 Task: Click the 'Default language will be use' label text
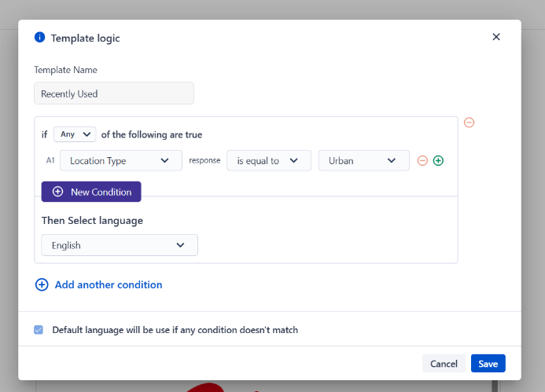click(175, 330)
